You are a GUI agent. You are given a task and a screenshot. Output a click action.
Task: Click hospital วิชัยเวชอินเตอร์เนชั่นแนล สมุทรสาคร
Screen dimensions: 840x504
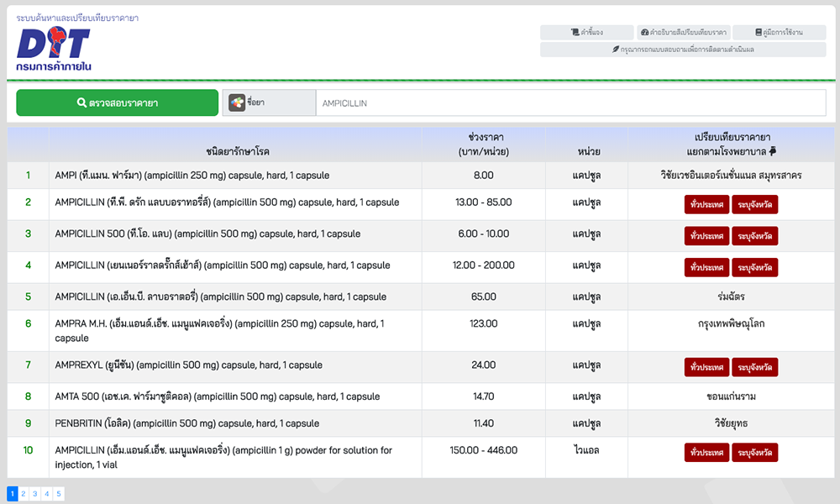[732, 176]
